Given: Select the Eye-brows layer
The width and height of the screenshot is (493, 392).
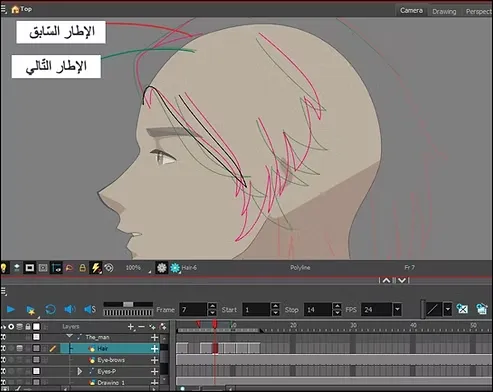Looking at the screenshot, I should 110,360.
